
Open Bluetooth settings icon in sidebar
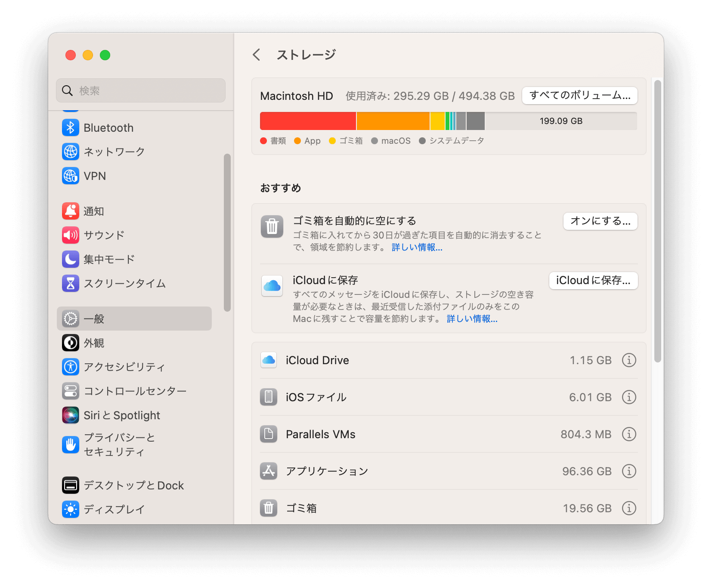(x=71, y=127)
